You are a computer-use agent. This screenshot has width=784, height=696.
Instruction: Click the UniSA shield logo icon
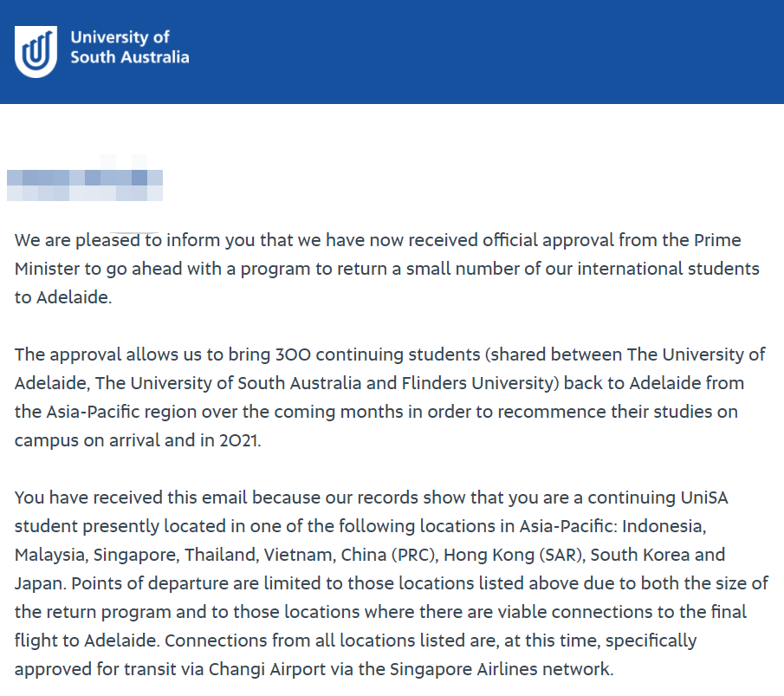36,51
